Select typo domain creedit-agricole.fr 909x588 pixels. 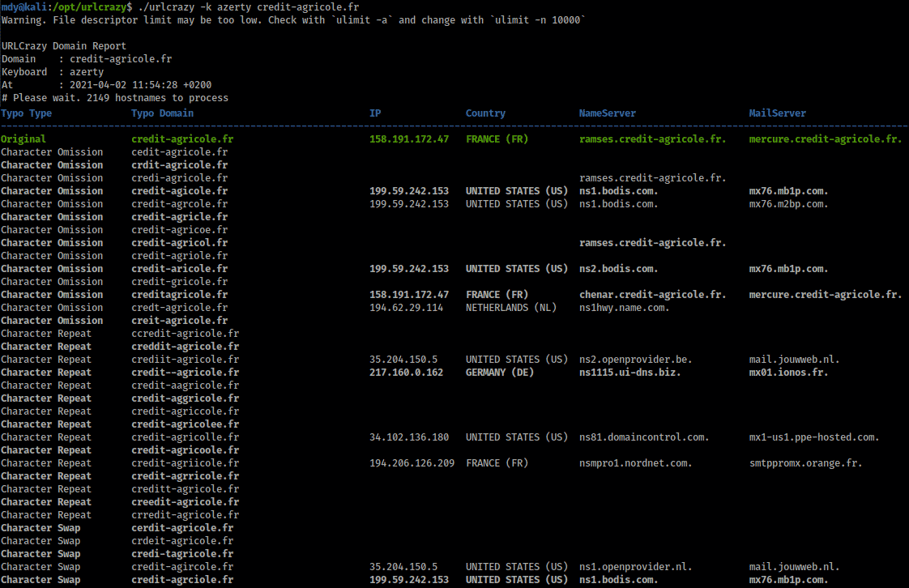coord(186,502)
